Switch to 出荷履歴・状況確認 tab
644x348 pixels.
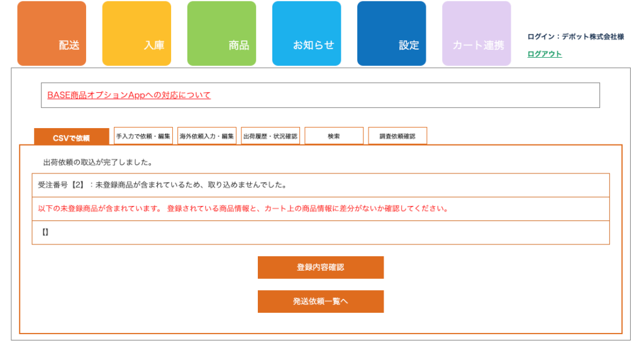pos(270,136)
